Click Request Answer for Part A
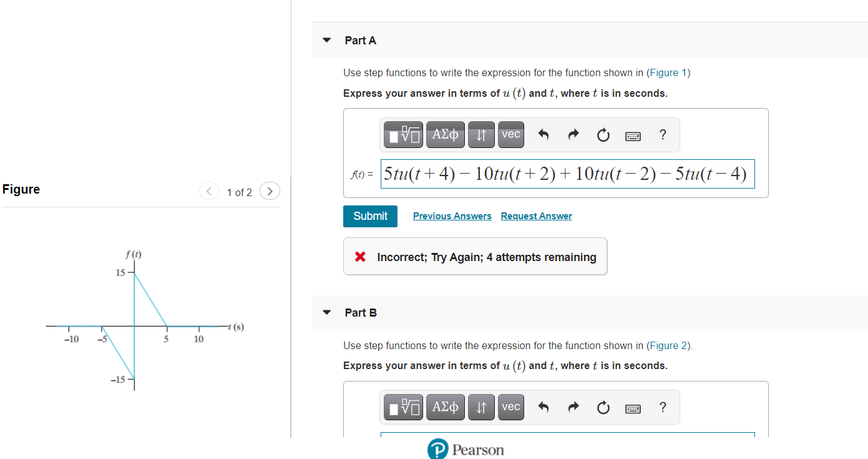Screen dimensions: 868x459 [x=536, y=215]
